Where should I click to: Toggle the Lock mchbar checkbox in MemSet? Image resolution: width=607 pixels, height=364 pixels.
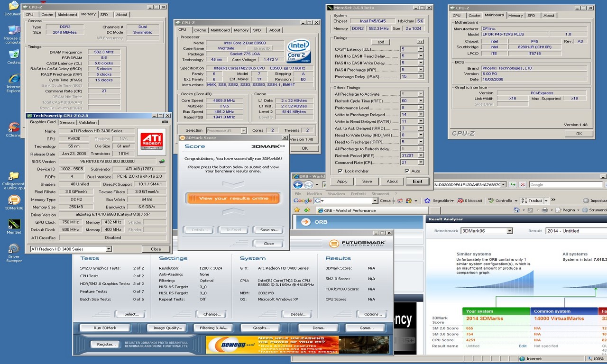click(340, 171)
